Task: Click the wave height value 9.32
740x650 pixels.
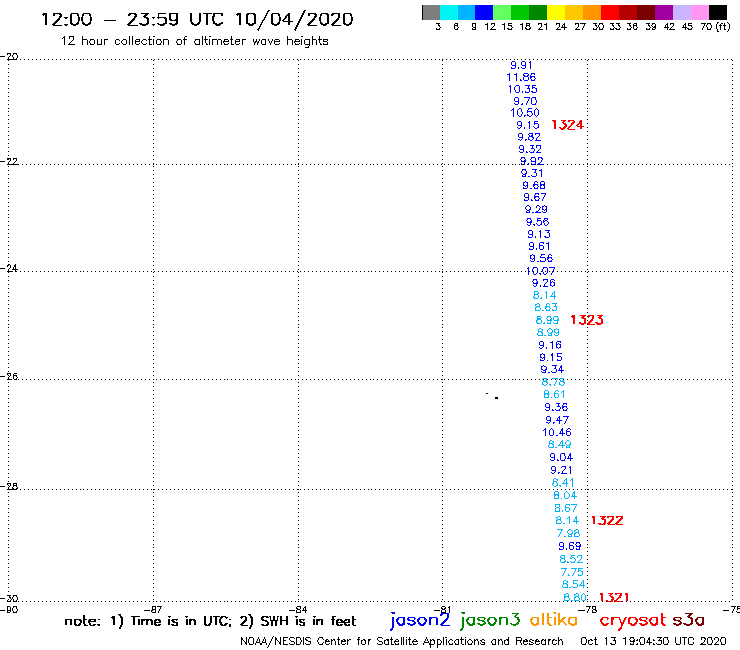Action: (x=530, y=149)
